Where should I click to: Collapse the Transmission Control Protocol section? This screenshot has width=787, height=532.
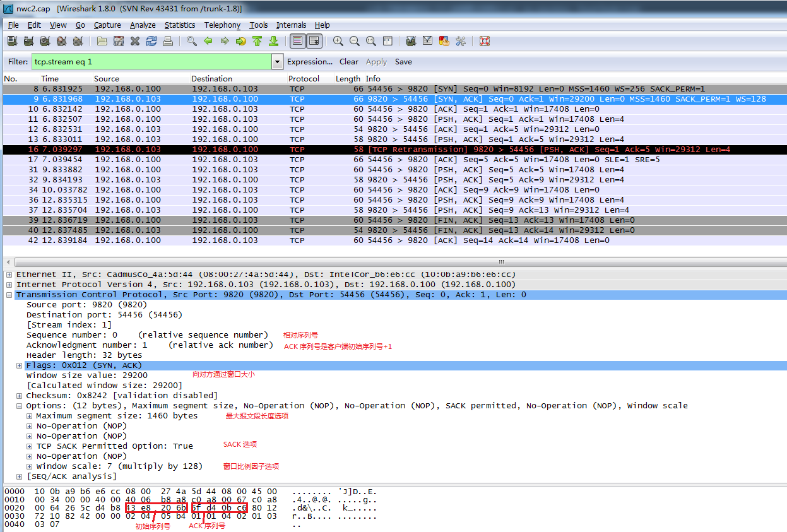coord(9,295)
